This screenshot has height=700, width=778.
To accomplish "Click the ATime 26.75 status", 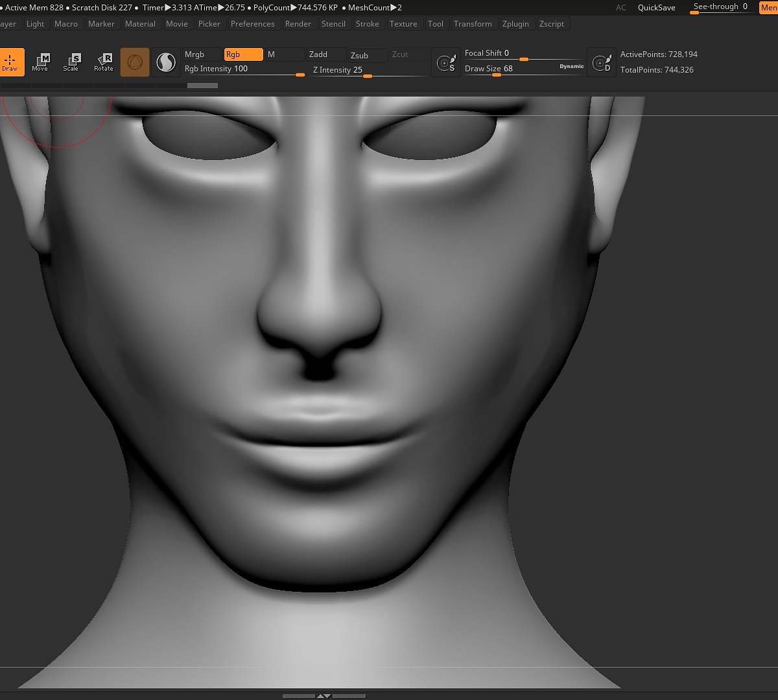I will coord(219,8).
